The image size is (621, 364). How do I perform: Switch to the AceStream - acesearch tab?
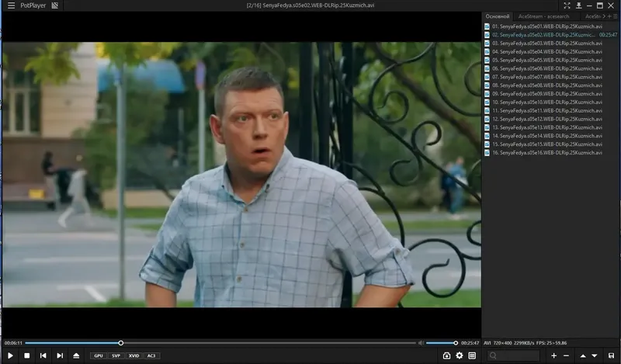[x=544, y=16]
